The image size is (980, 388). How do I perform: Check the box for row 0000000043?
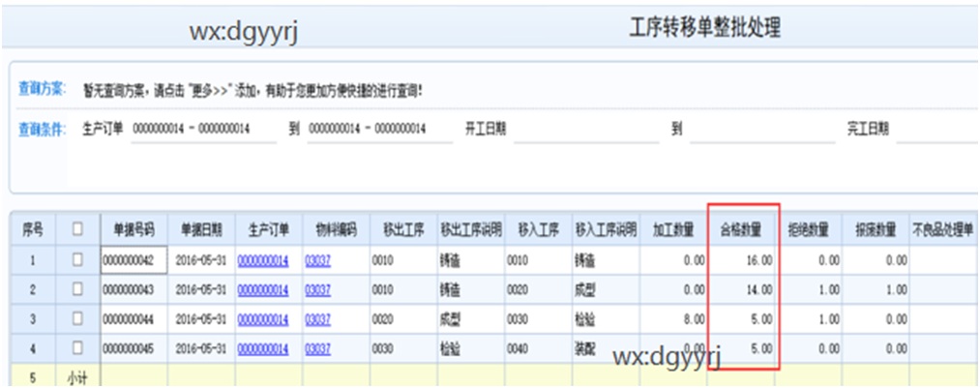coord(77,289)
